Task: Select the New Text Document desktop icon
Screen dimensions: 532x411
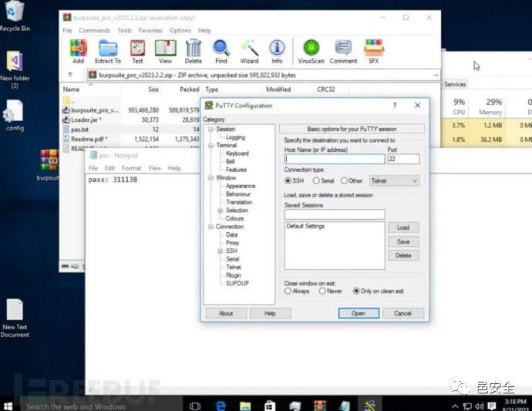Action: pyautogui.click(x=15, y=318)
